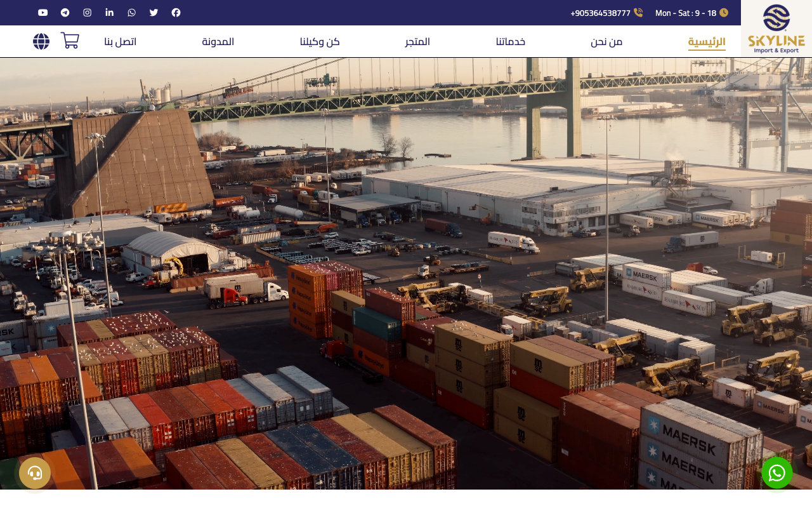Open the headset support chat button
The height and width of the screenshot is (508, 812).
click(35, 472)
